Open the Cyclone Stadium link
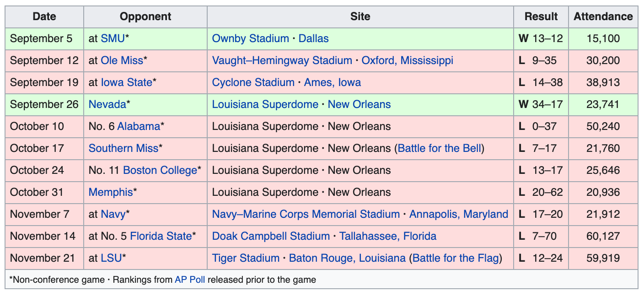 (x=253, y=82)
